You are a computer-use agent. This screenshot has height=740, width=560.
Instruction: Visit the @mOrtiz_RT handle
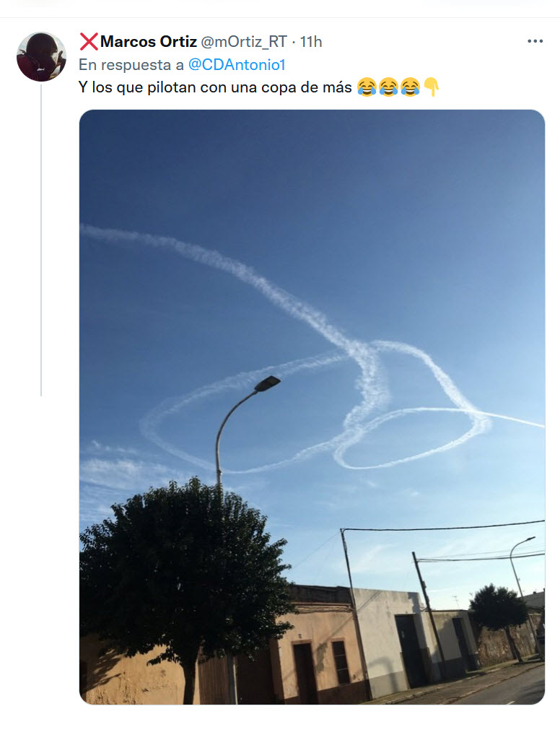pyautogui.click(x=244, y=42)
